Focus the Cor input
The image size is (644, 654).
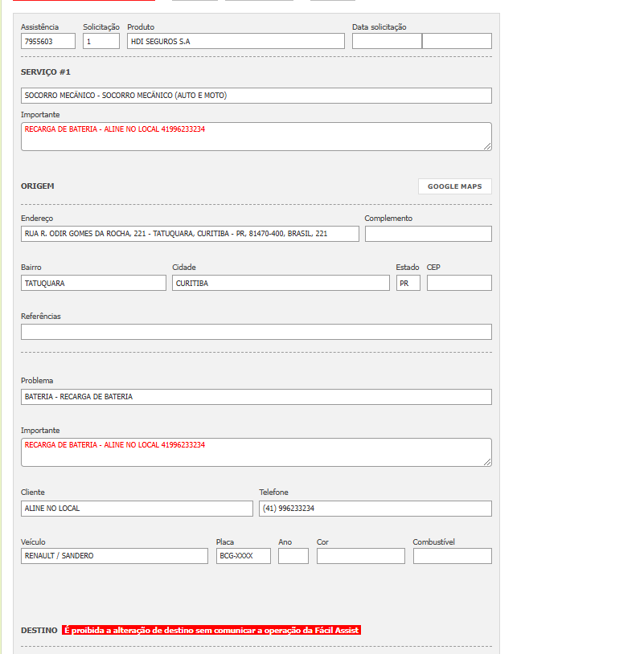[361, 556]
